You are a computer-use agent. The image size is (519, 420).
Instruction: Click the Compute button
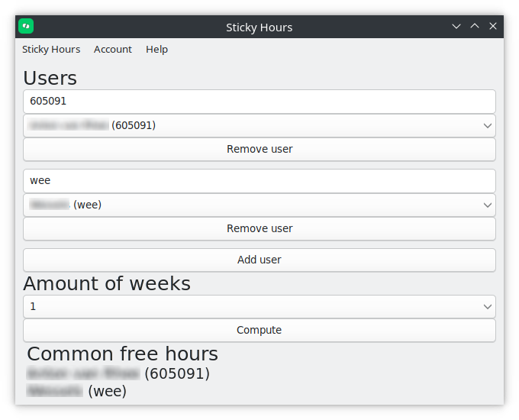(x=259, y=330)
